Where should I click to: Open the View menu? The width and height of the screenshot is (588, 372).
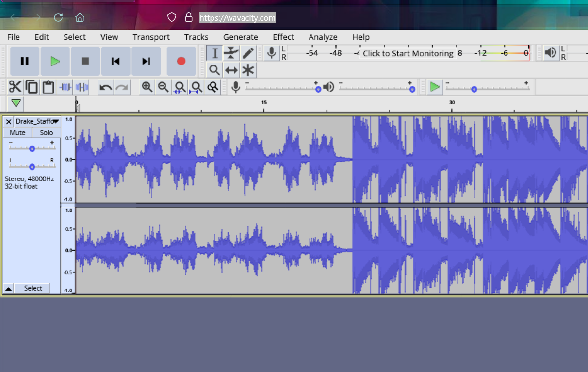(109, 37)
